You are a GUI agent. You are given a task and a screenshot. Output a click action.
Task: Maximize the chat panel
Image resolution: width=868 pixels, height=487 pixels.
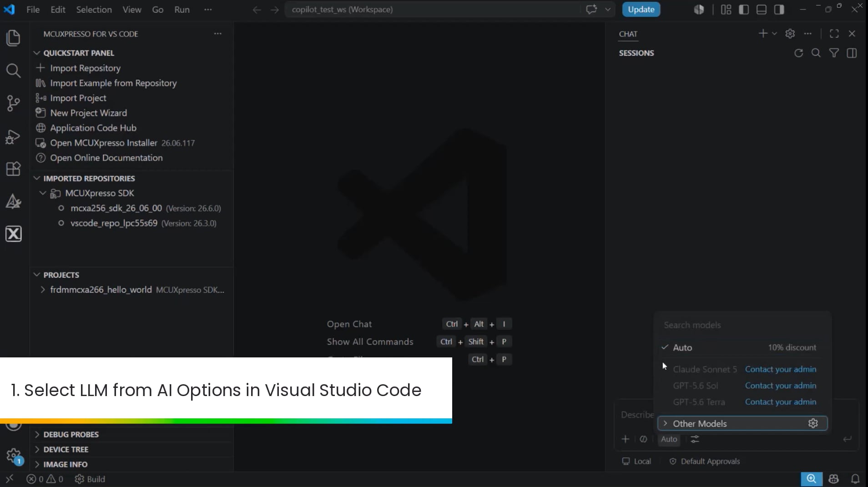point(834,34)
